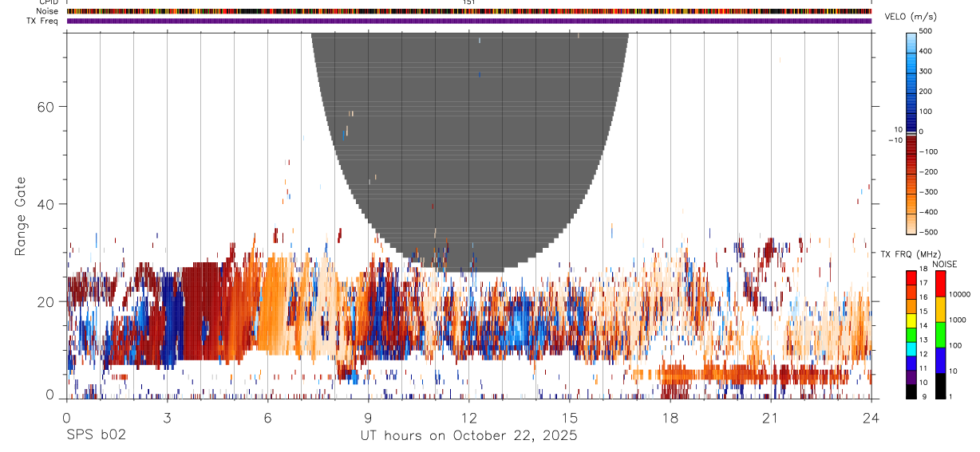Screen dimensions: 980x452
Task: Click the '500' label on velocity bar
Action: (x=927, y=31)
